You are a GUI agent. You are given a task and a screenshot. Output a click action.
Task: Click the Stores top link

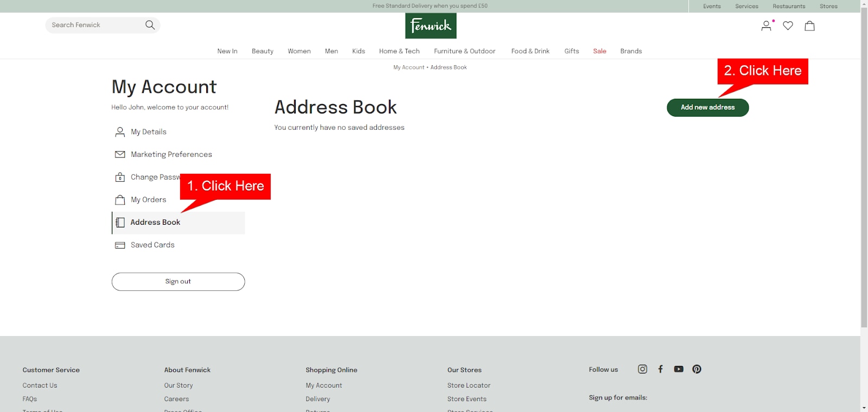828,7
